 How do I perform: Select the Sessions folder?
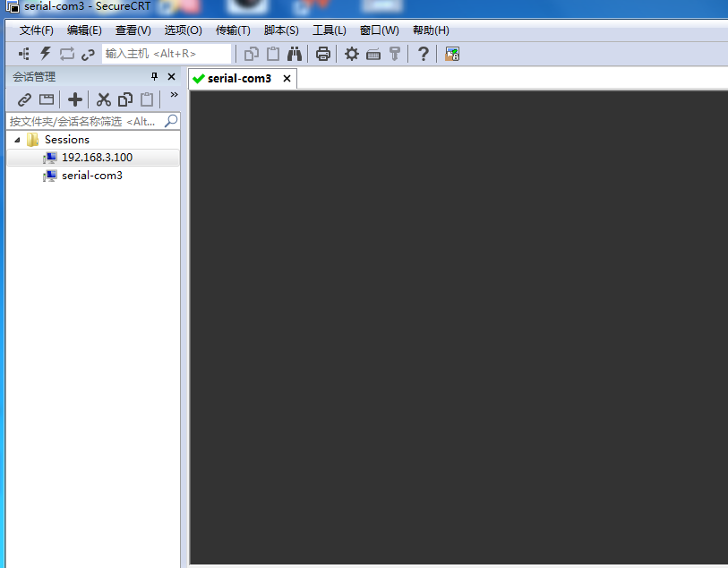pos(67,140)
